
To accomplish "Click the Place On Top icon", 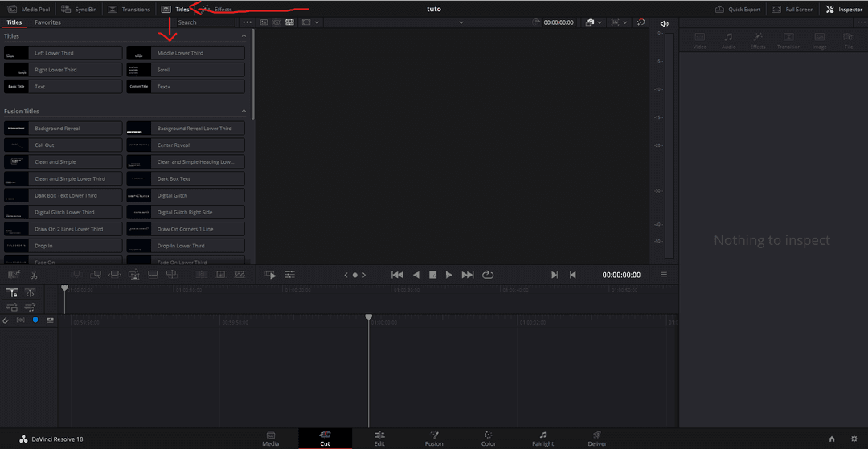I will coord(153,274).
